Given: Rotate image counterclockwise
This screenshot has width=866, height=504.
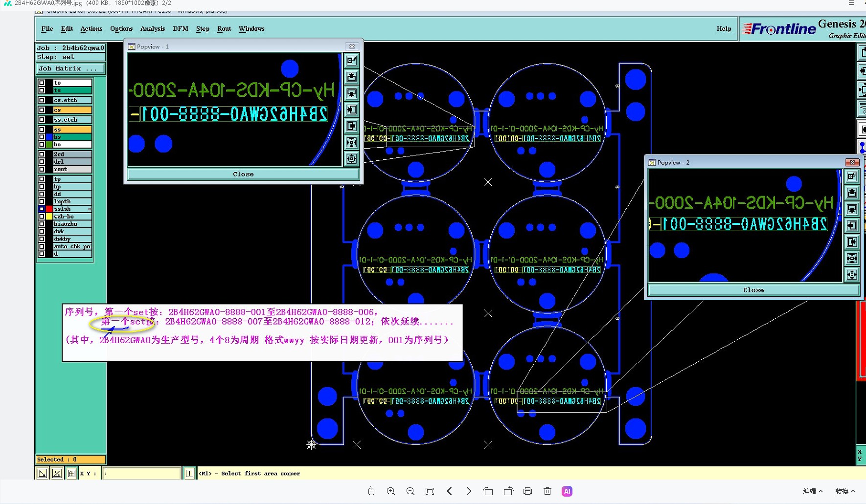Looking at the screenshot, I should pyautogui.click(x=488, y=491).
